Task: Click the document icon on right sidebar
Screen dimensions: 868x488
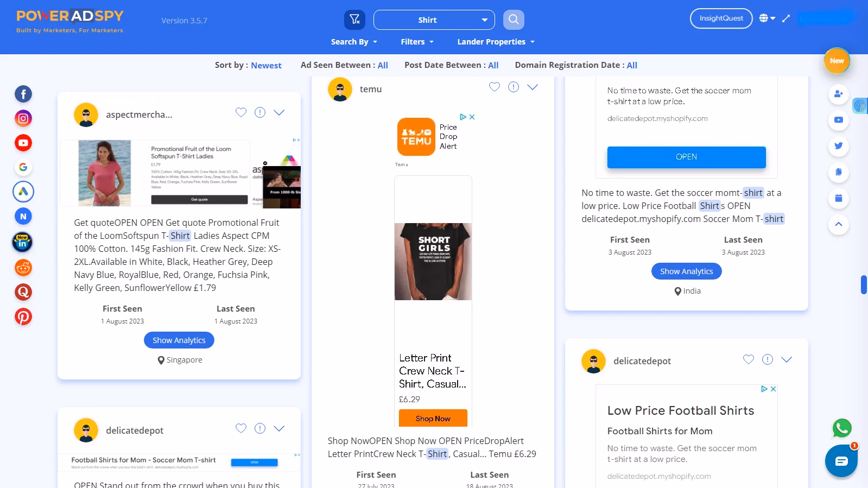Action: [x=839, y=172]
